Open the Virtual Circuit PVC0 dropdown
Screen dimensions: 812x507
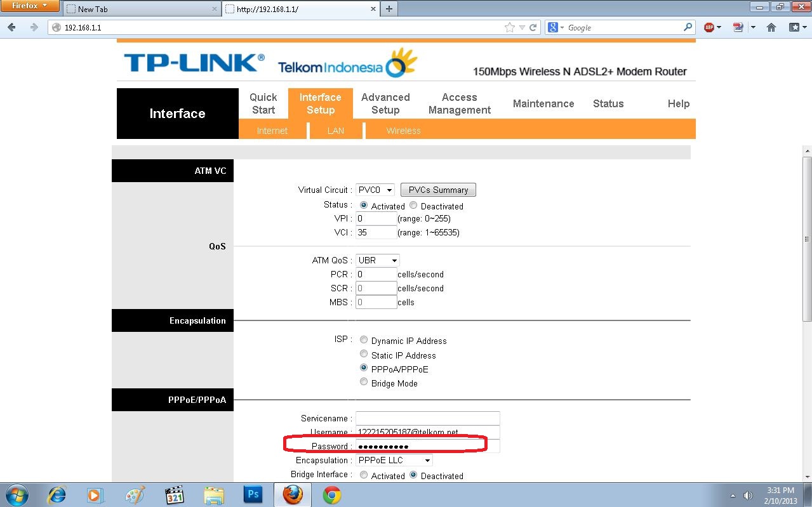[375, 190]
